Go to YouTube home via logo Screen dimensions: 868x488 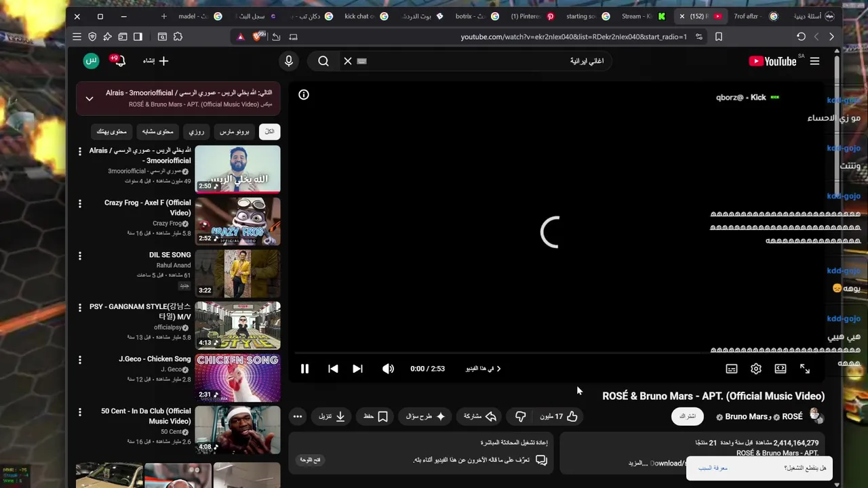(x=773, y=61)
